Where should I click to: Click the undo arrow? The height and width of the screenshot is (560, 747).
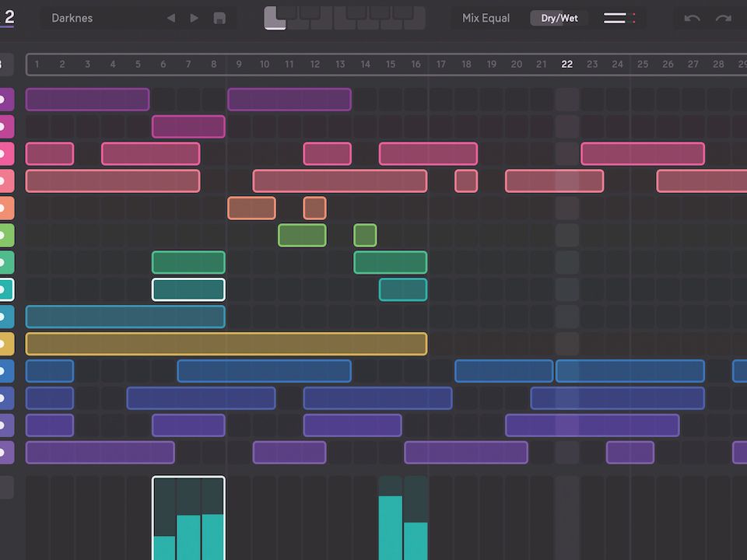(692, 18)
